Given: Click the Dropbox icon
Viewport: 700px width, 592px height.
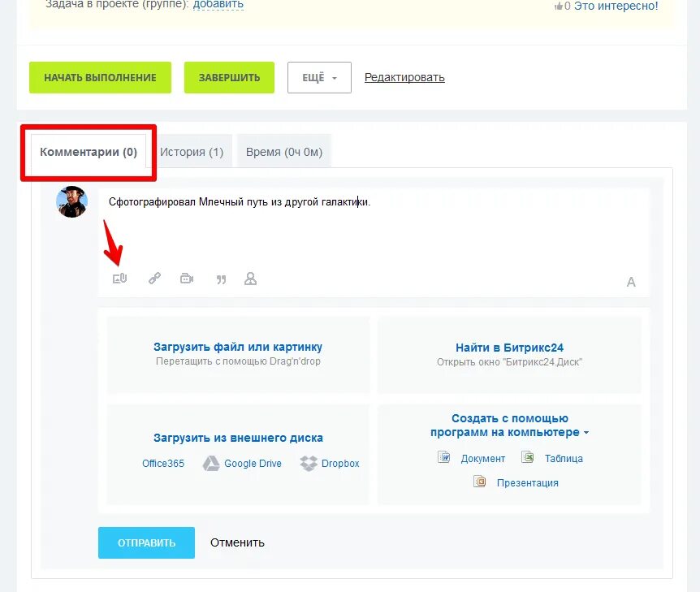Looking at the screenshot, I should tap(309, 464).
